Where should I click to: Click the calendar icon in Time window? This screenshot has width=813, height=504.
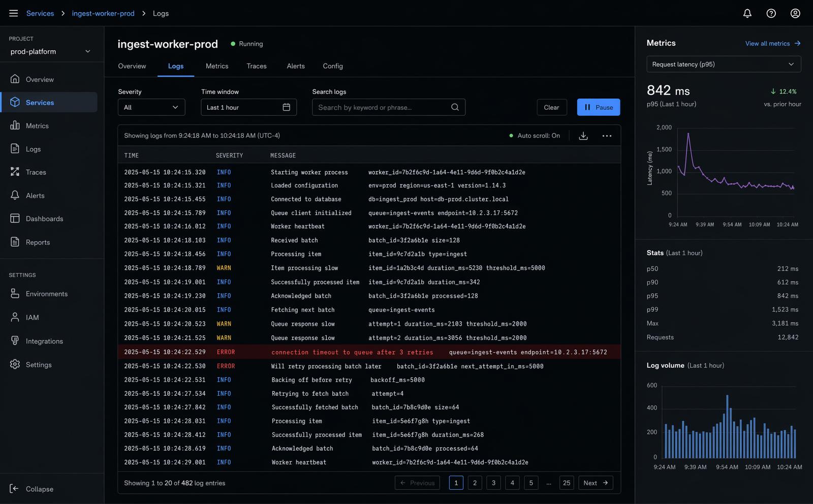(286, 107)
